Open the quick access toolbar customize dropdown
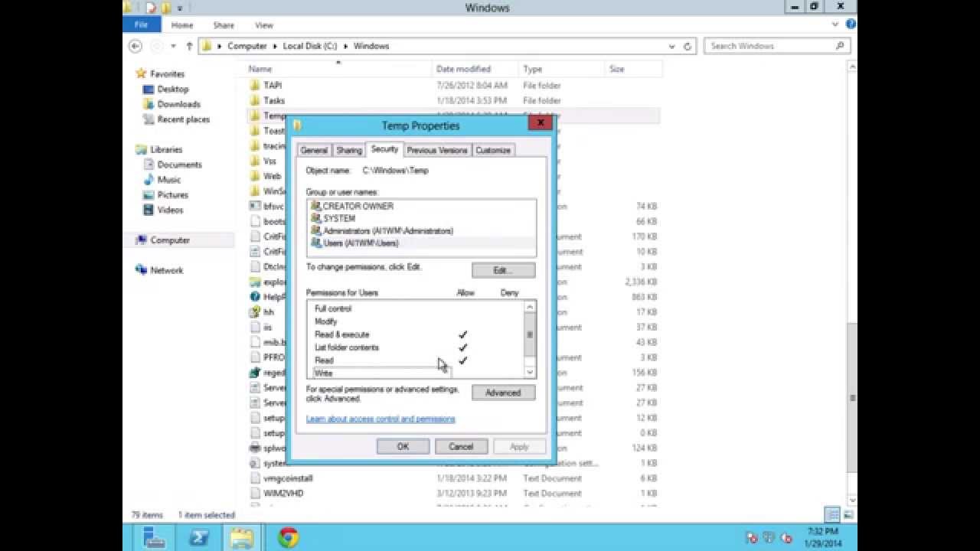This screenshot has height=551, width=980. pyautogui.click(x=180, y=8)
